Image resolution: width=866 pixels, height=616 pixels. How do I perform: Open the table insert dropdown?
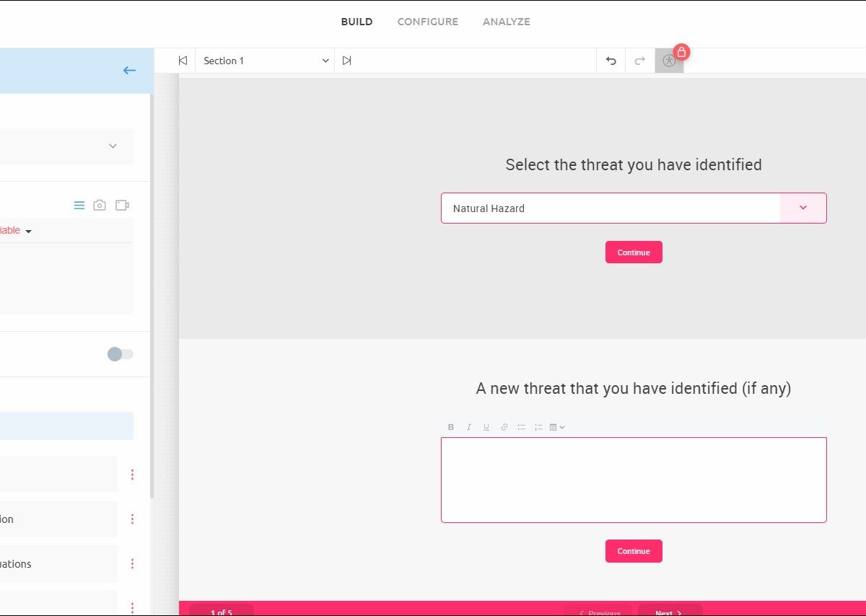(x=556, y=427)
